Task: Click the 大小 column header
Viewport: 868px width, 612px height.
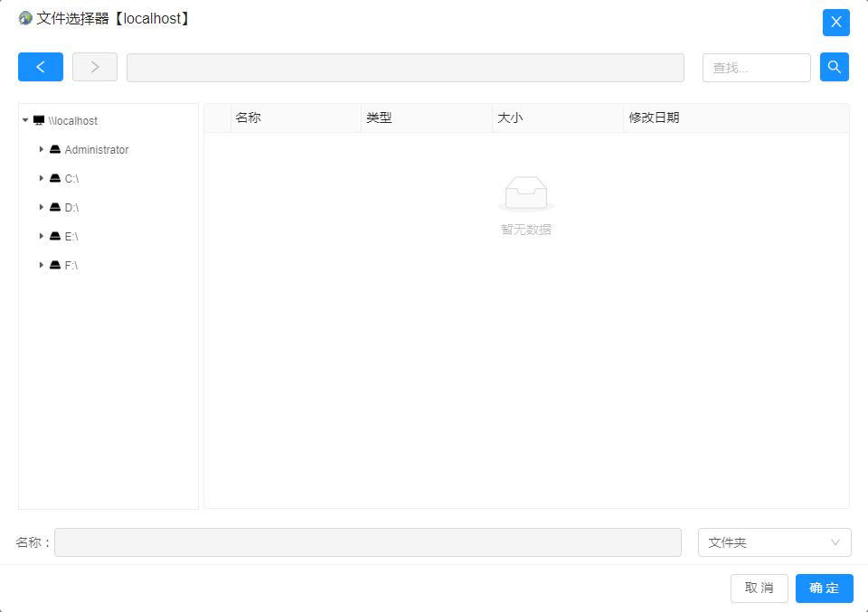Action: pos(510,118)
